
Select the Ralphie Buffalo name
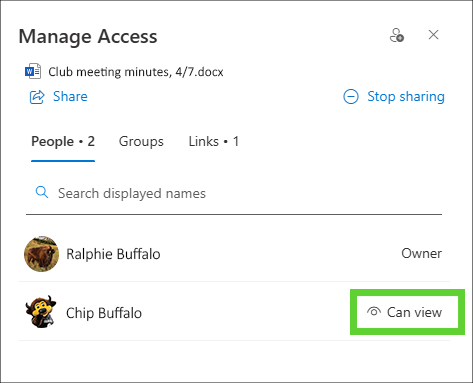click(113, 254)
